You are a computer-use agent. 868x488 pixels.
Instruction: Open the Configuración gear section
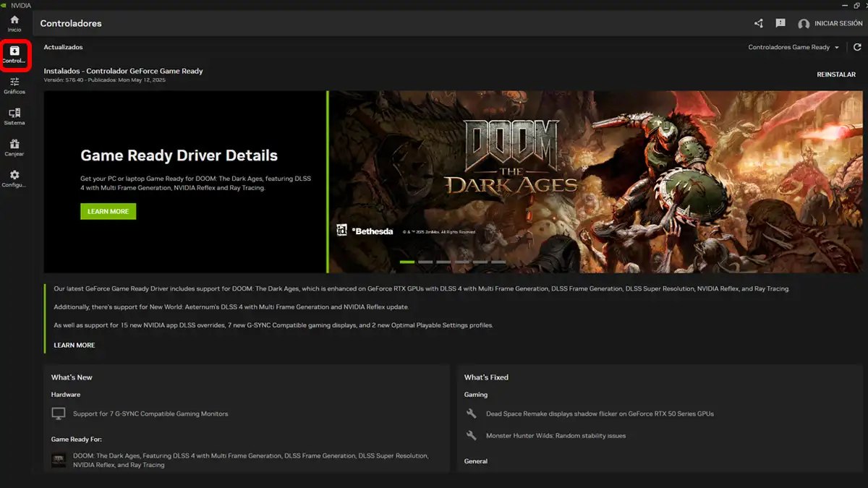click(14, 179)
